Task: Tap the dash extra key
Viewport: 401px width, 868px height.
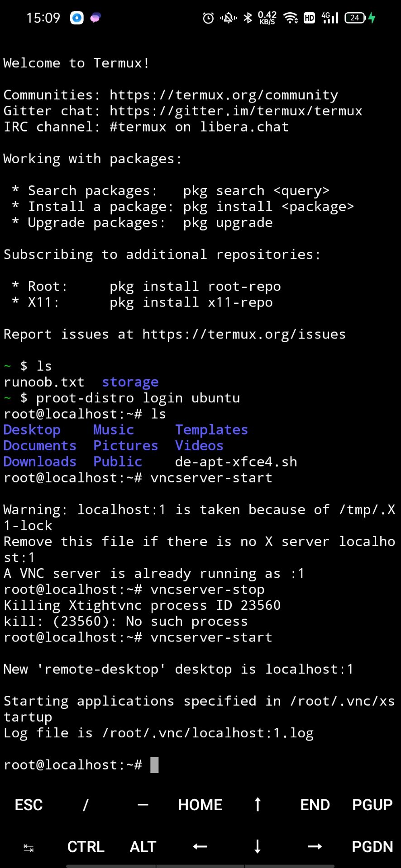Action: (x=143, y=805)
